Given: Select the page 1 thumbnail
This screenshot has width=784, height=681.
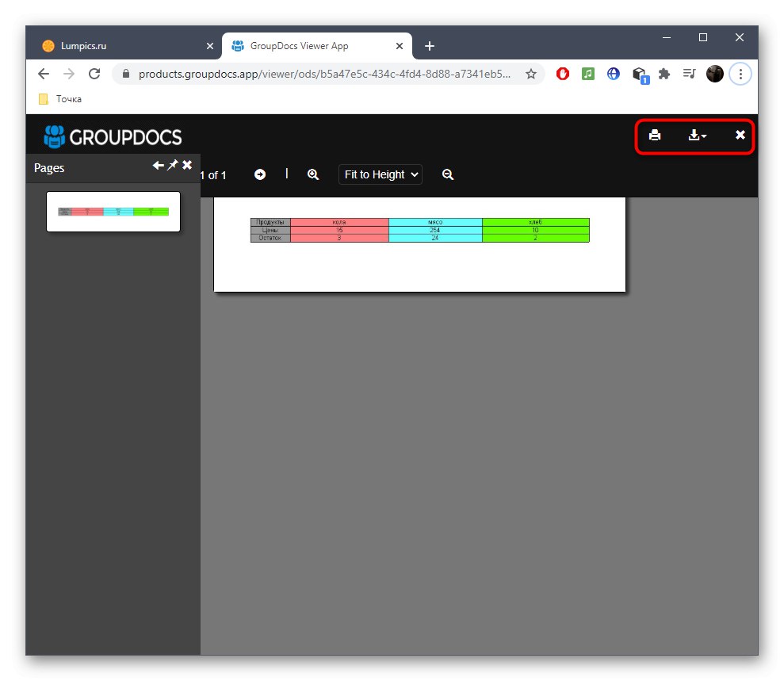Looking at the screenshot, I should [x=113, y=212].
